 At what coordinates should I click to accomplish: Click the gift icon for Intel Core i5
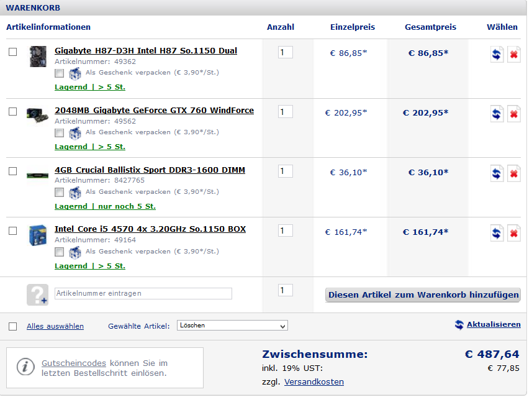[75, 252]
